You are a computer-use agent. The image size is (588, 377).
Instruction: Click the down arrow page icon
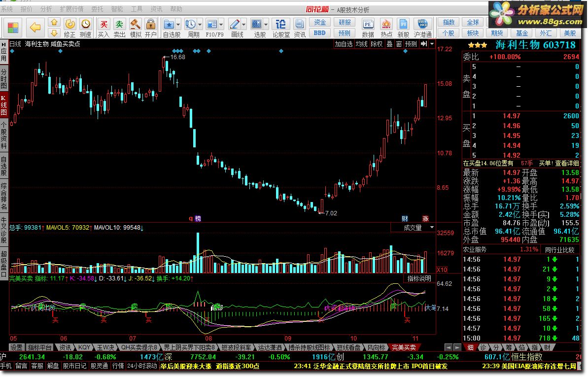pos(54,33)
